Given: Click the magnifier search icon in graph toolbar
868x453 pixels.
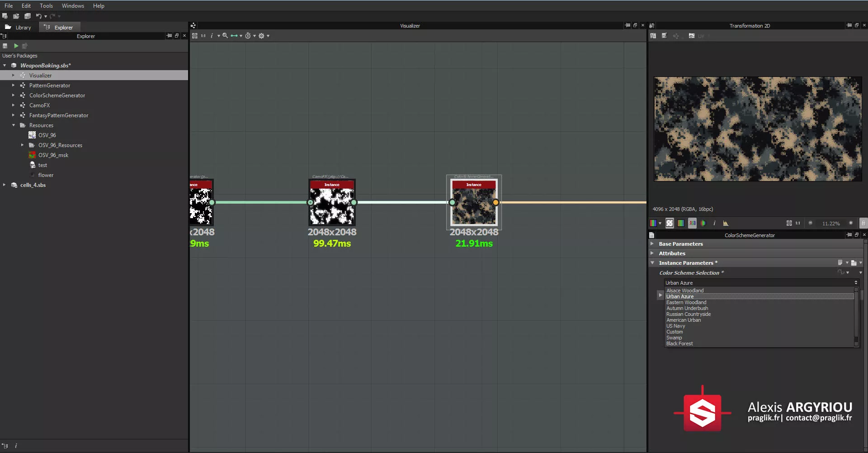Looking at the screenshot, I should pos(225,36).
